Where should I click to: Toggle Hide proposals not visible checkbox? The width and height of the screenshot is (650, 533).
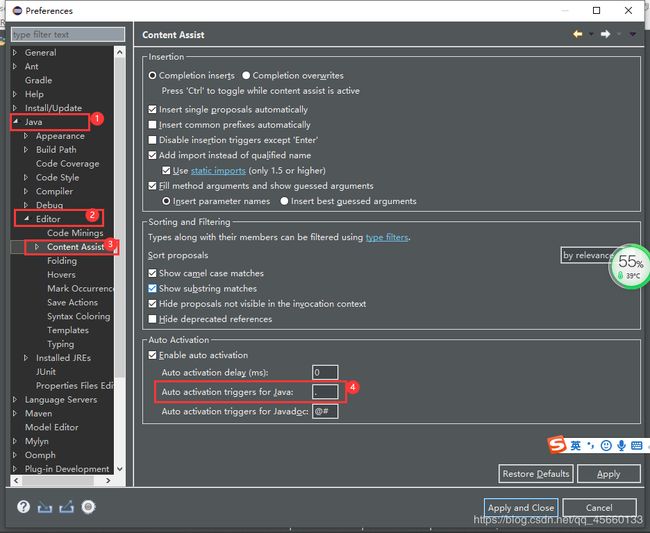pyautogui.click(x=152, y=304)
